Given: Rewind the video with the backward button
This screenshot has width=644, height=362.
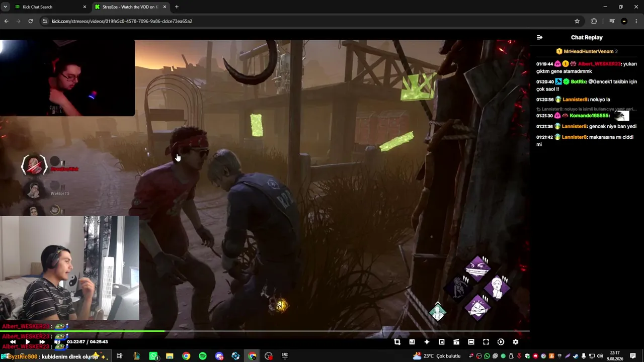Looking at the screenshot, I should [x=13, y=342].
